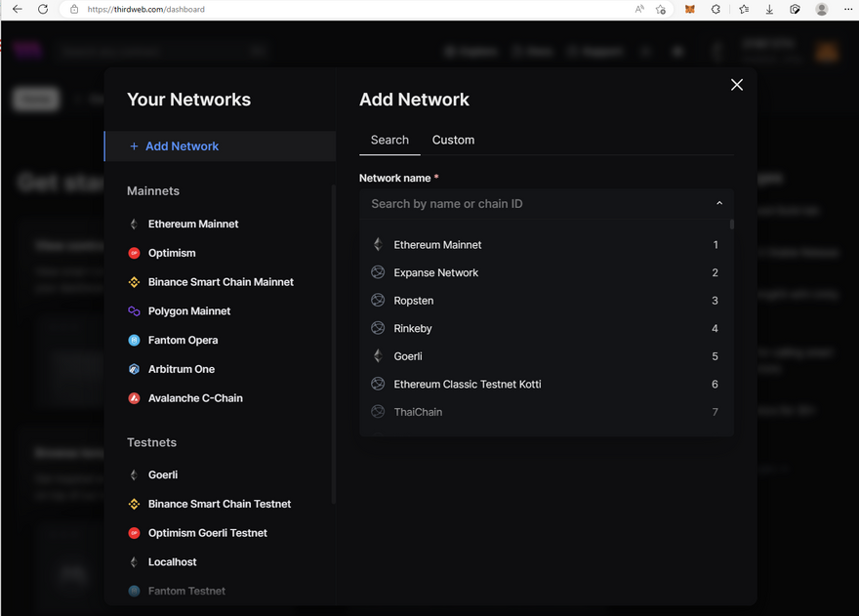Screen dimensions: 859x616
Task: Open Binance Smart Chain Testnet
Action: coord(218,504)
